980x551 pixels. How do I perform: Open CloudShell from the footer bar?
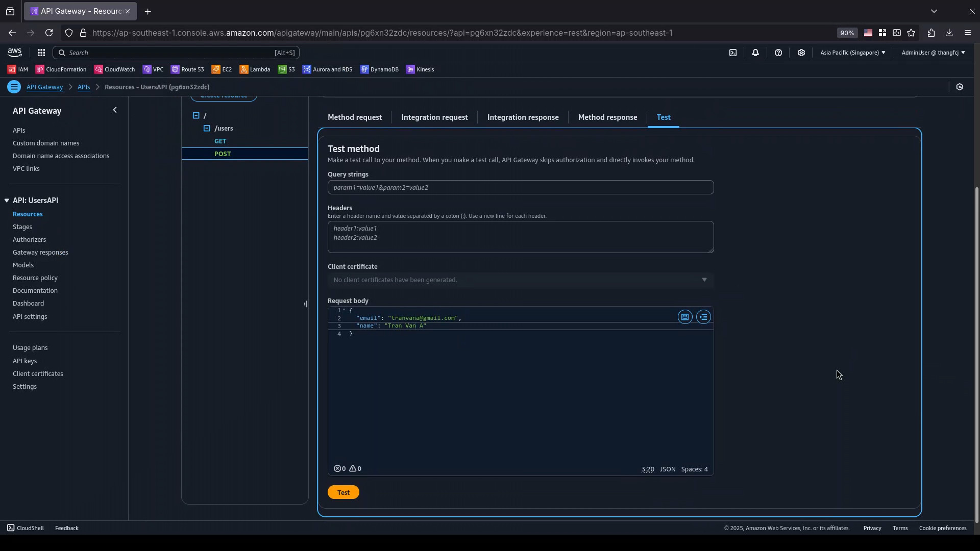[26, 528]
